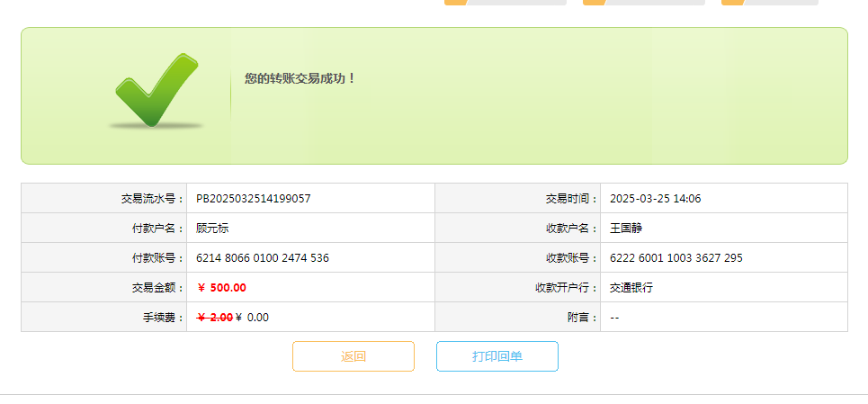Click the bank name 交通银行
Screen dimensions: 868x404
point(631,288)
